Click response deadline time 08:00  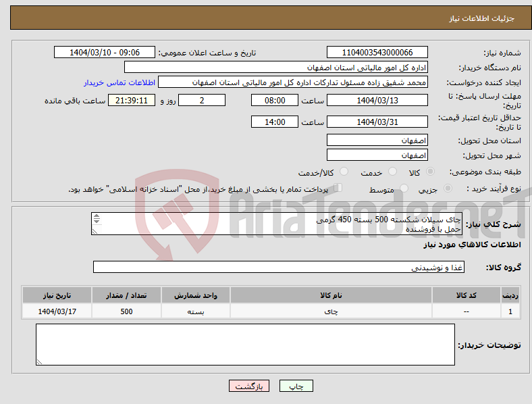pyautogui.click(x=275, y=100)
